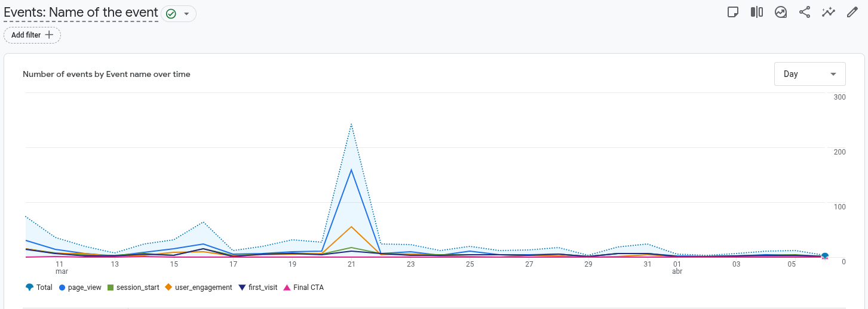Viewport: 868px width, 309px height.
Task: Open the Day granularity dropdown
Action: (x=809, y=74)
